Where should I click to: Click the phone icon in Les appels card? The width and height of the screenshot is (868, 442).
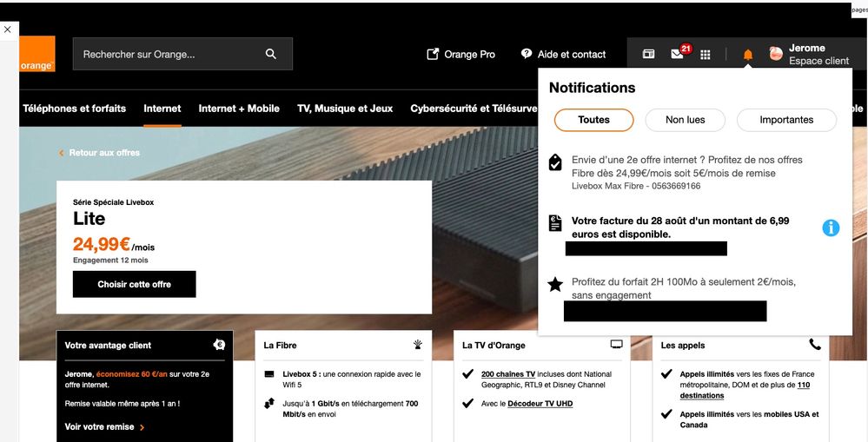pyautogui.click(x=815, y=345)
